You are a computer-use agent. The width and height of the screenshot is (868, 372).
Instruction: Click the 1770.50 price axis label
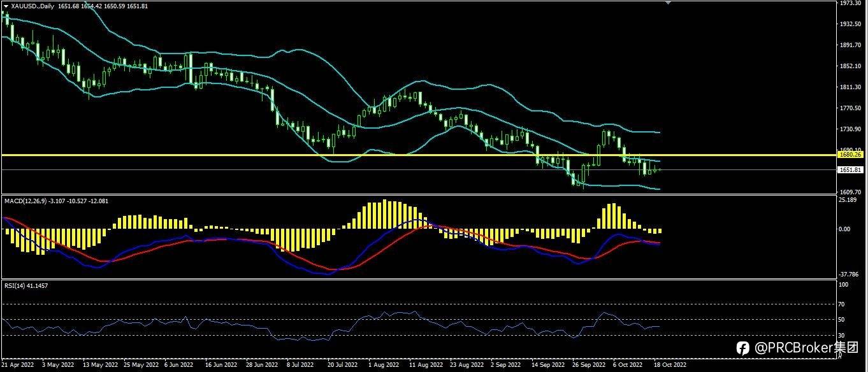point(851,108)
